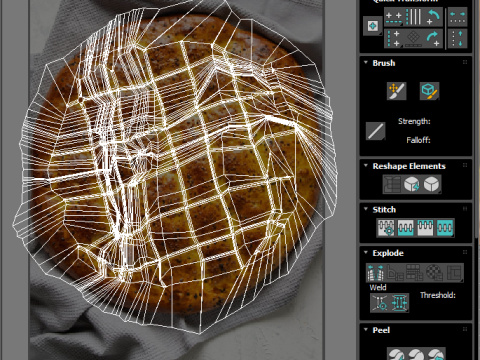This screenshot has height=360, width=480.
Task: Click the fully teal Stitch Custom icon
Action: pos(445,228)
